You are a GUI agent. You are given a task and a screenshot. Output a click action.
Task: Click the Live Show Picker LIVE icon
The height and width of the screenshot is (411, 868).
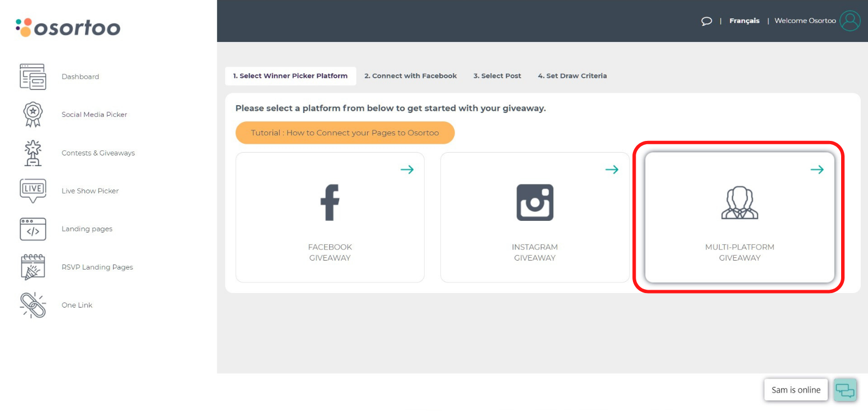point(33,191)
